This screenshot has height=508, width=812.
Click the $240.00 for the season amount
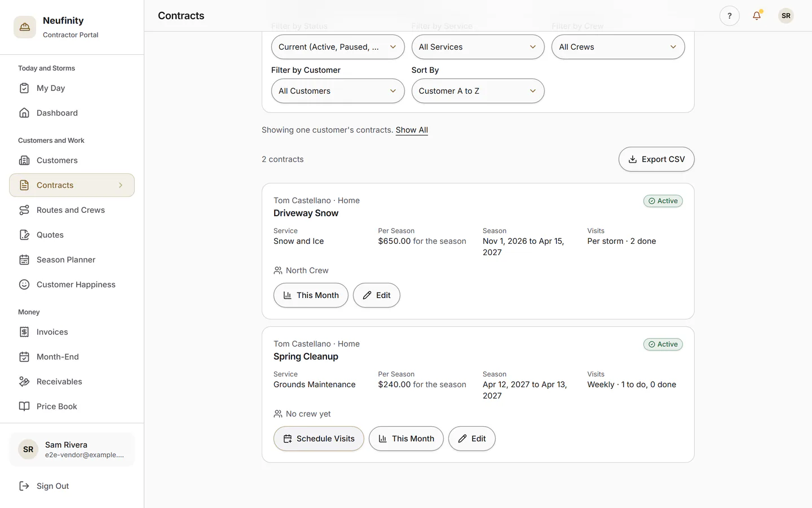tap(422, 384)
